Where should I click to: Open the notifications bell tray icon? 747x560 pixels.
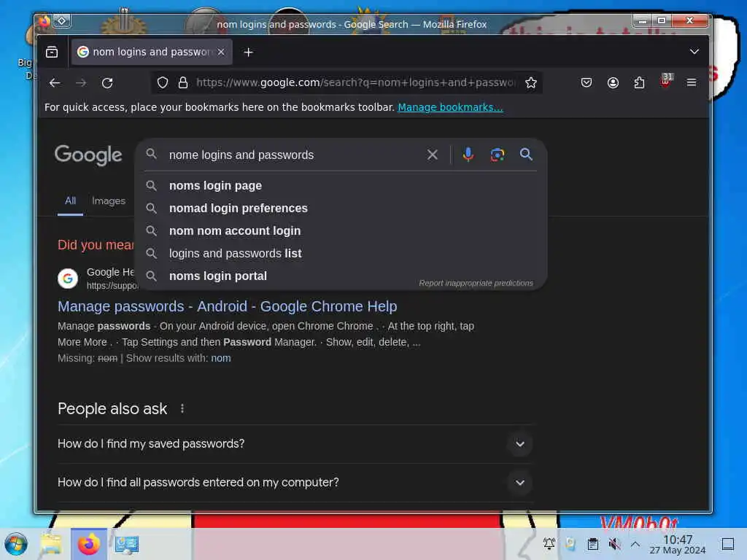pyautogui.click(x=549, y=544)
